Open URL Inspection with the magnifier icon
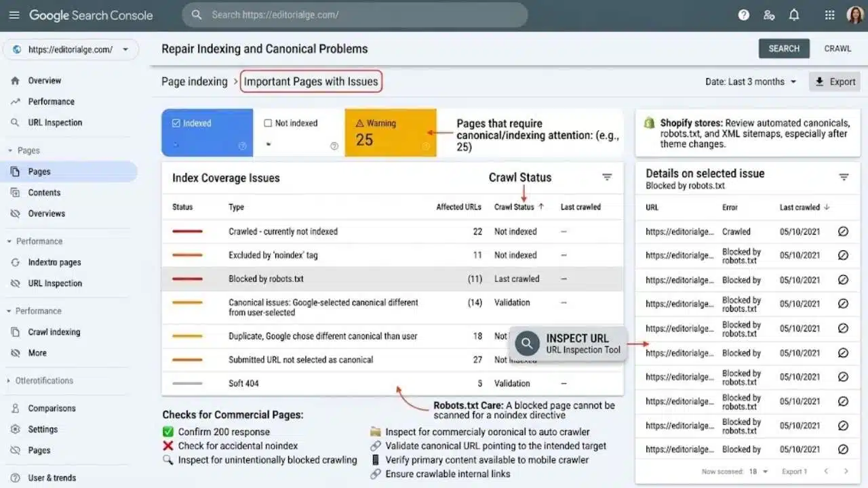The width and height of the screenshot is (868, 488). (55, 123)
